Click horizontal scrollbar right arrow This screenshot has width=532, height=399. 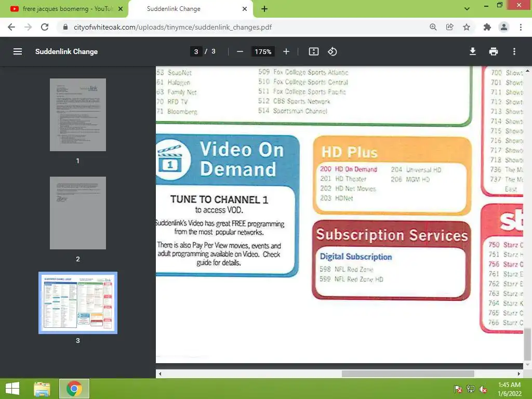coord(518,374)
